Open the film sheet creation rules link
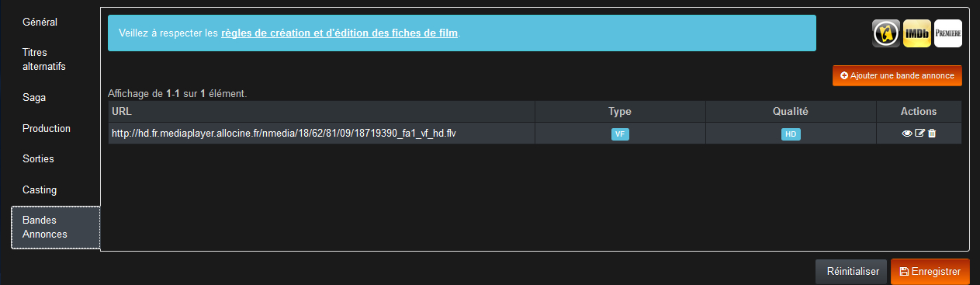 coord(340,33)
